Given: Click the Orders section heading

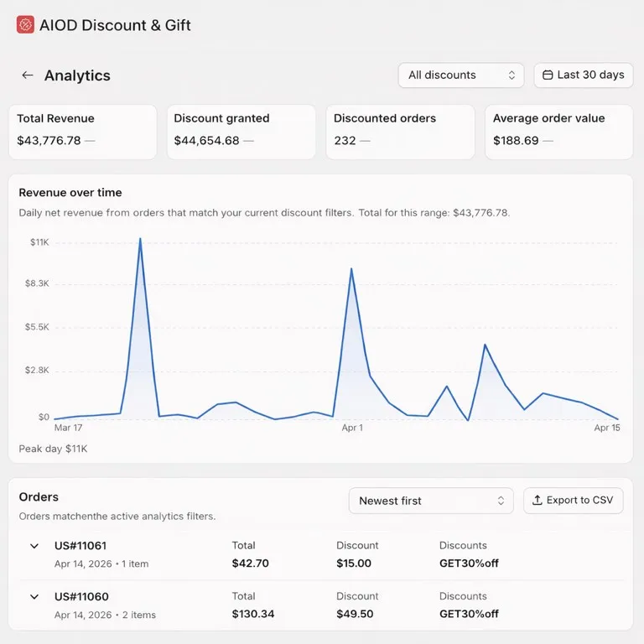Looking at the screenshot, I should [39, 497].
